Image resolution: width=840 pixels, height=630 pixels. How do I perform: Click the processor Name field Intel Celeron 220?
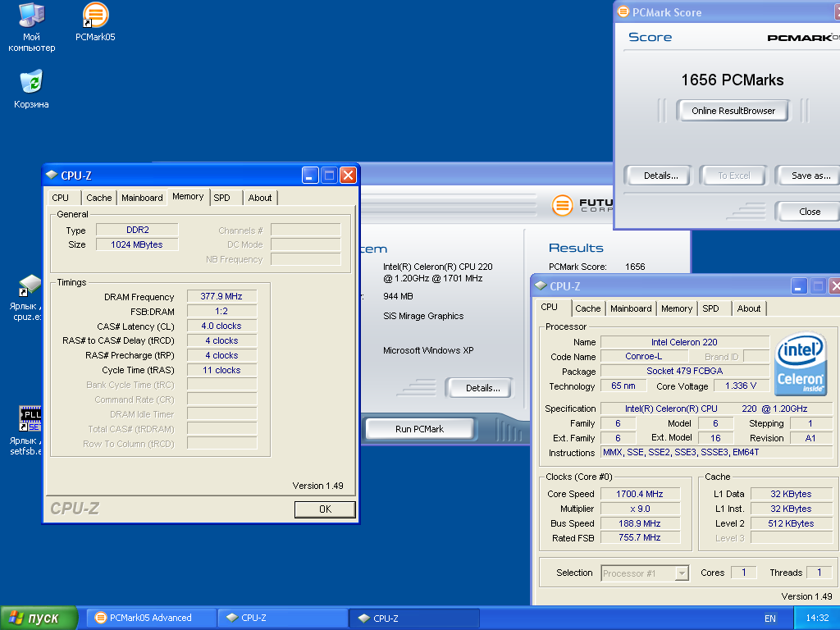(x=685, y=342)
